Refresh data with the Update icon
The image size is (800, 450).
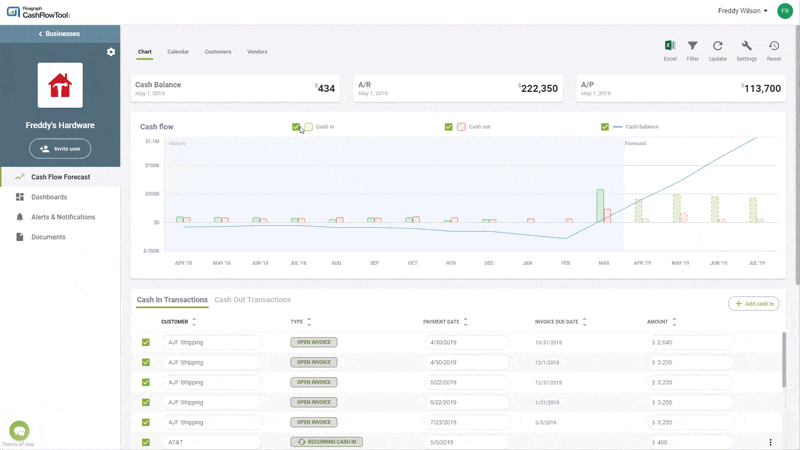(717, 51)
